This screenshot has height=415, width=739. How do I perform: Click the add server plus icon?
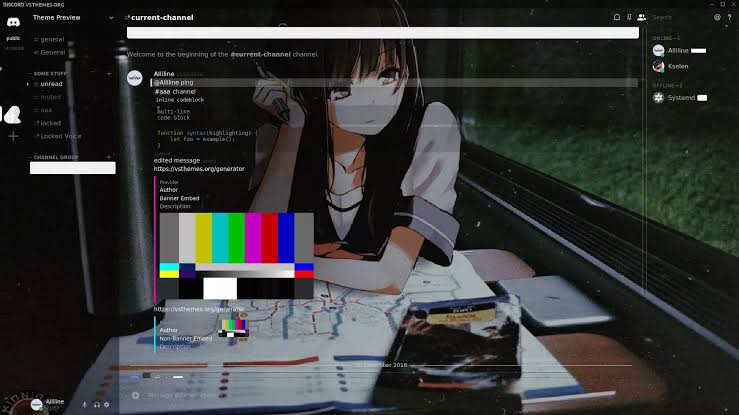(x=13, y=135)
